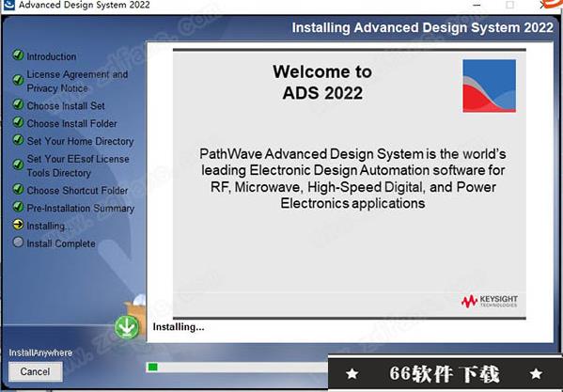This screenshot has width=563, height=392.
Task: Click the 'Pre-Installation Summary' step text
Action: point(81,208)
